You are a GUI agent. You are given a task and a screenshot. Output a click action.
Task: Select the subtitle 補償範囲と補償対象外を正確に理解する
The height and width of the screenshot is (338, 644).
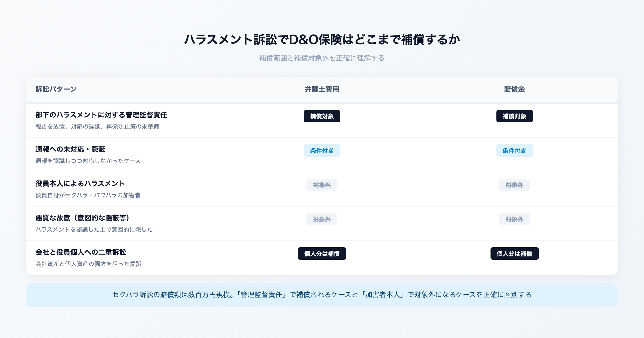click(x=322, y=57)
